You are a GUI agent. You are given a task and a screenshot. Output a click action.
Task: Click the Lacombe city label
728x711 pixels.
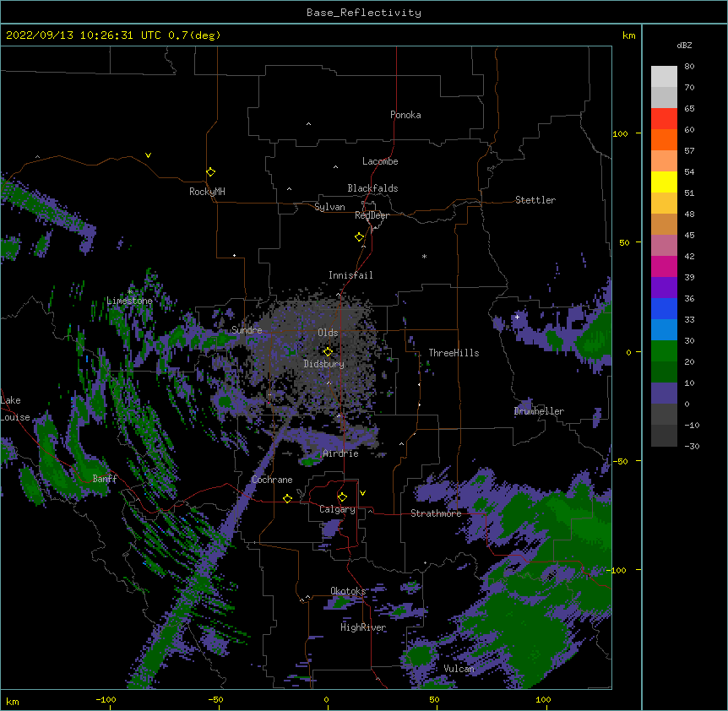(x=380, y=161)
